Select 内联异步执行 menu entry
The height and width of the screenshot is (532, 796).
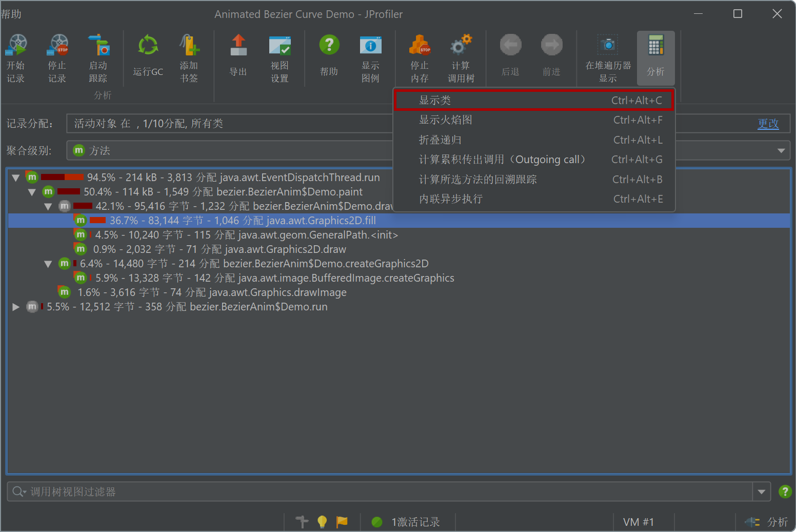pos(534,199)
